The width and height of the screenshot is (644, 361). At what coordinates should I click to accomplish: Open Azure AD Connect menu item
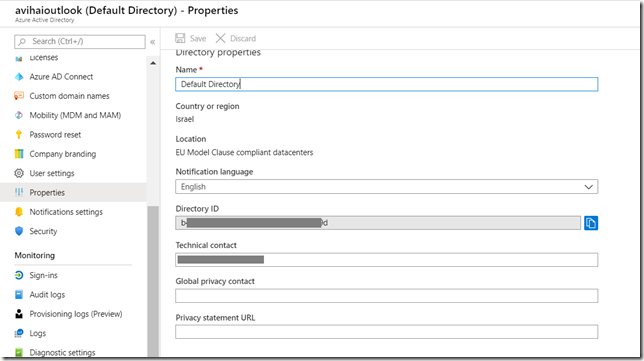tap(61, 77)
